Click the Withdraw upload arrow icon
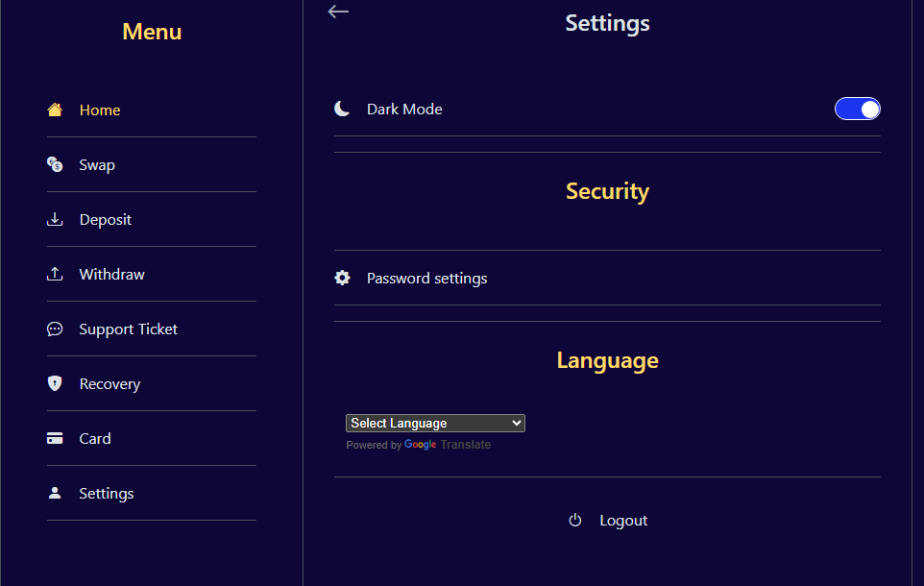Image resolution: width=924 pixels, height=586 pixels. point(55,274)
